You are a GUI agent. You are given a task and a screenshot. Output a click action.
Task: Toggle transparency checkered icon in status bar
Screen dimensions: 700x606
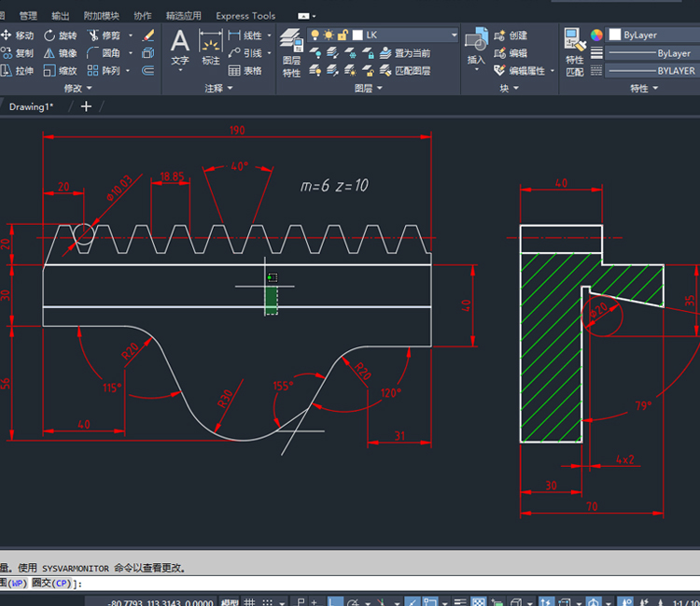[479, 602]
